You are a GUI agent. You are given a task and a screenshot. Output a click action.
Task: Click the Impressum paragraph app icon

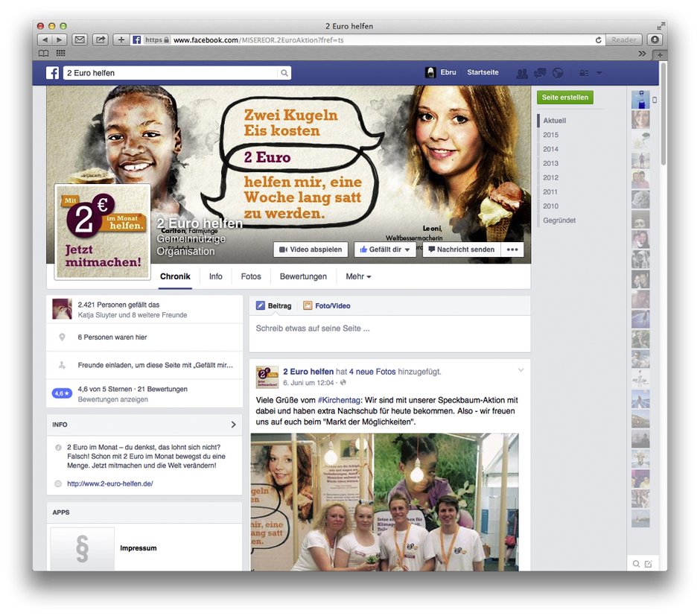(82, 549)
